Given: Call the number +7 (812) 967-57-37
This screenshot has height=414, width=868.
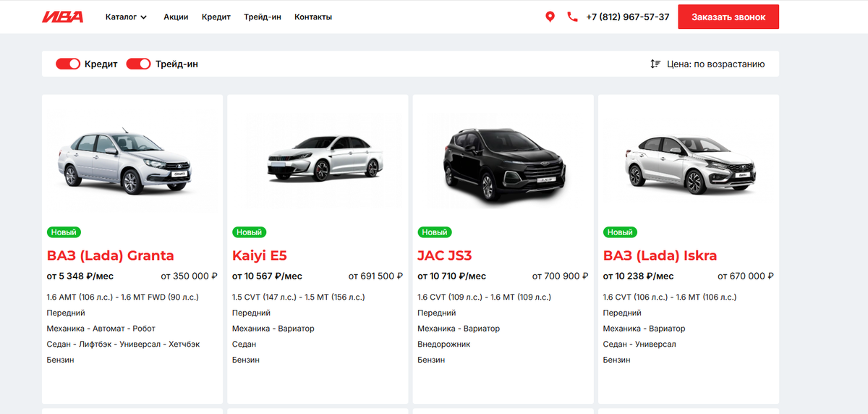Looking at the screenshot, I should [628, 17].
